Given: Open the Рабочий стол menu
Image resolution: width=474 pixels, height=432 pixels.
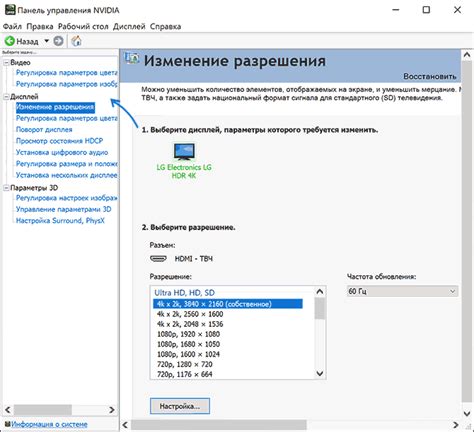Looking at the screenshot, I should click(x=83, y=26).
